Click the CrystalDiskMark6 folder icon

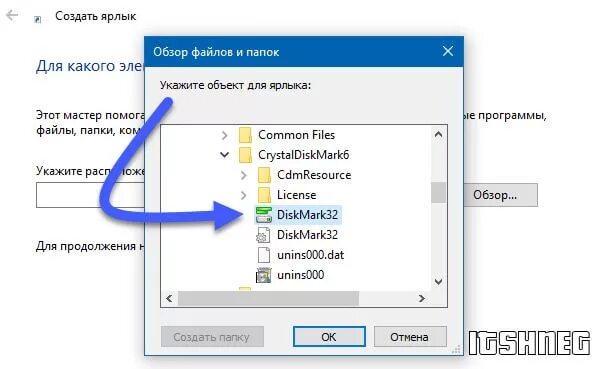(x=245, y=155)
